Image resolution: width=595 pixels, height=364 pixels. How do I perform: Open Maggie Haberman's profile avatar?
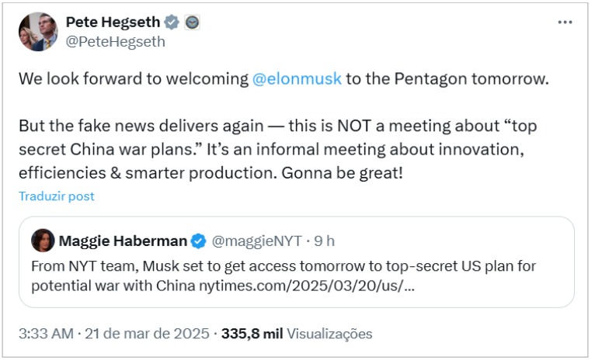[x=43, y=241]
